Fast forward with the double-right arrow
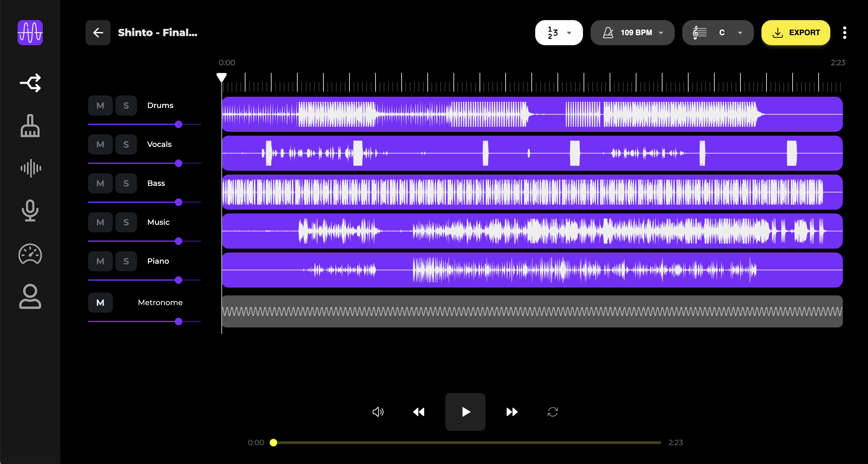This screenshot has height=464, width=868. [512, 412]
